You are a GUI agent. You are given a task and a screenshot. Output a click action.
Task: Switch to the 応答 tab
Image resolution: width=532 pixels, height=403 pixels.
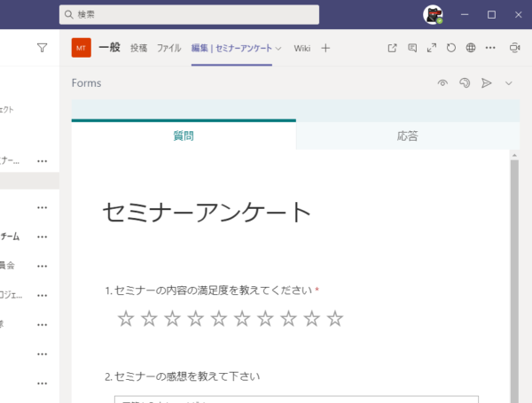click(x=407, y=136)
